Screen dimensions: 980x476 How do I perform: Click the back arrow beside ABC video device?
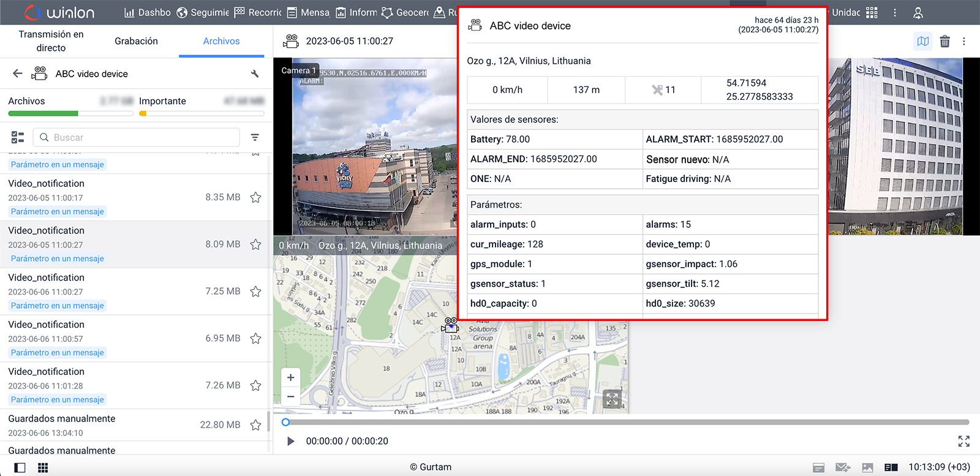coord(18,74)
